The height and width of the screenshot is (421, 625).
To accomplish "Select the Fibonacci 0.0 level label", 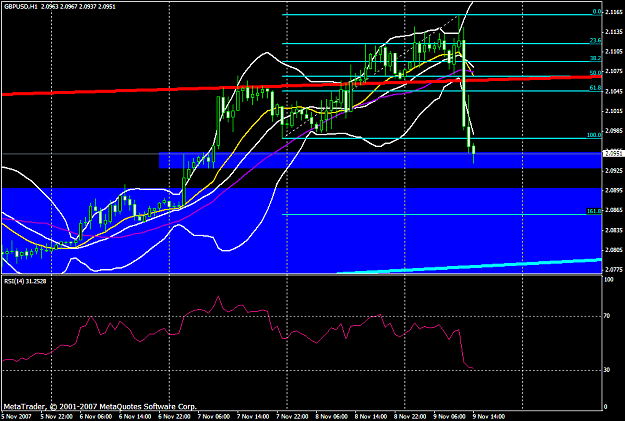I will [597, 12].
